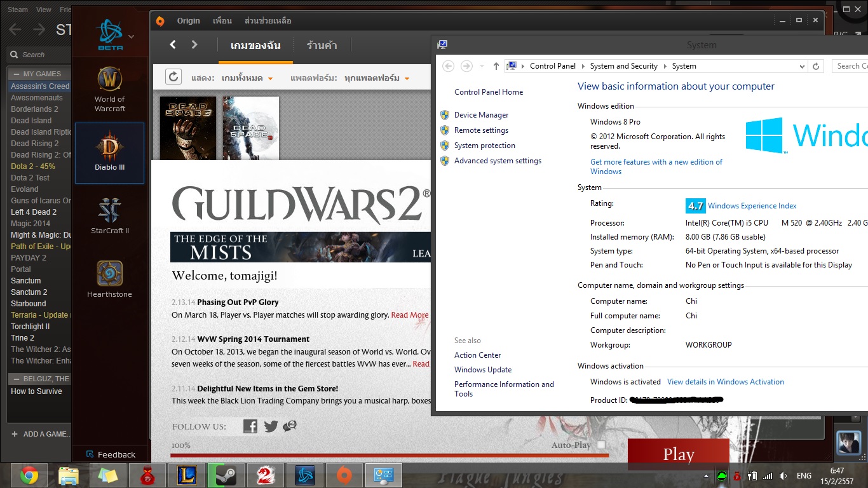Open the Windows Experience Index link
This screenshot has height=488, width=868.
coord(752,206)
